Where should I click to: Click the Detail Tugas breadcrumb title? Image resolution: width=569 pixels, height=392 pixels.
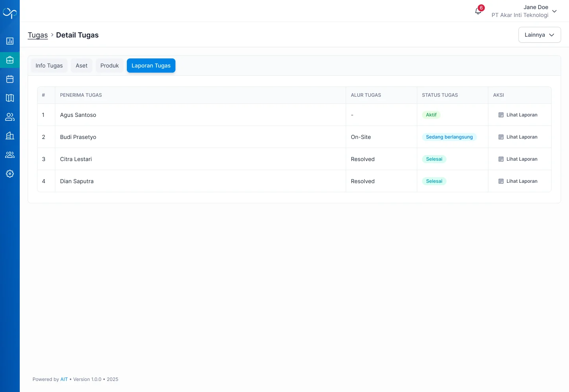pos(77,35)
